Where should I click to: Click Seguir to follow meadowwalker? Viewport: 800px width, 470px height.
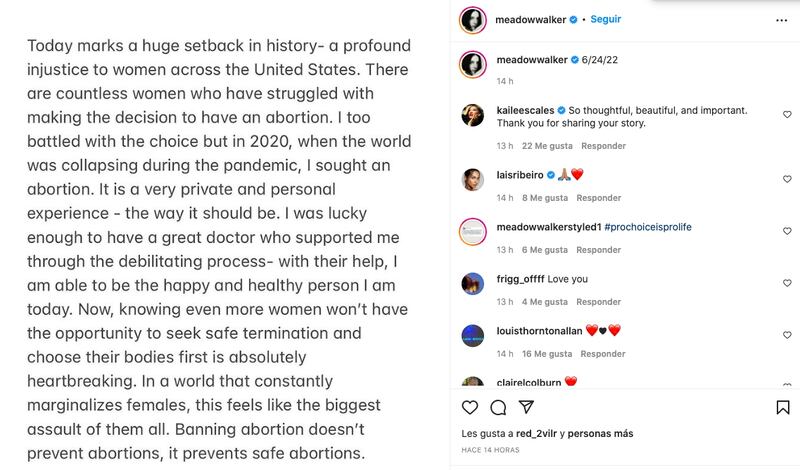[606, 19]
